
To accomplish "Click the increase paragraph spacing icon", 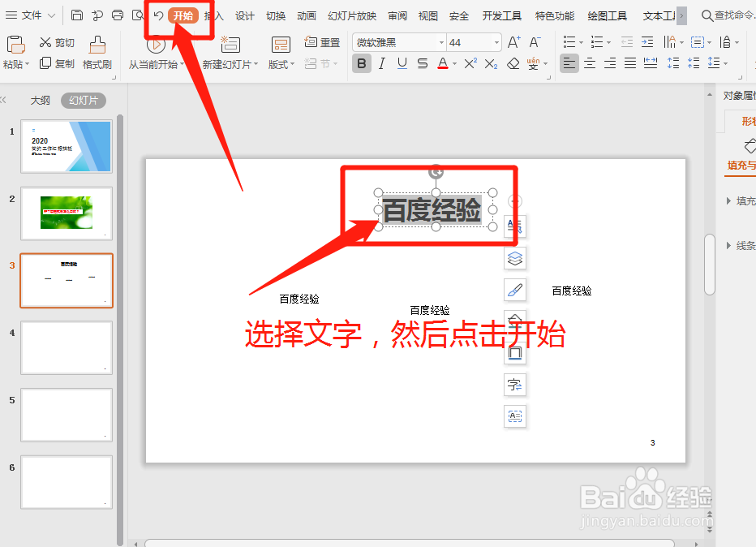I will click(673, 62).
